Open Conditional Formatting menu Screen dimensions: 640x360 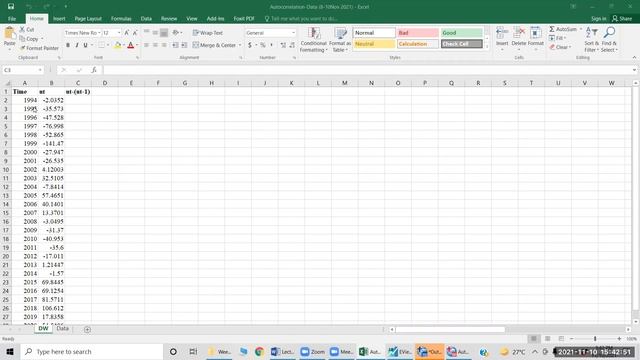click(x=313, y=40)
